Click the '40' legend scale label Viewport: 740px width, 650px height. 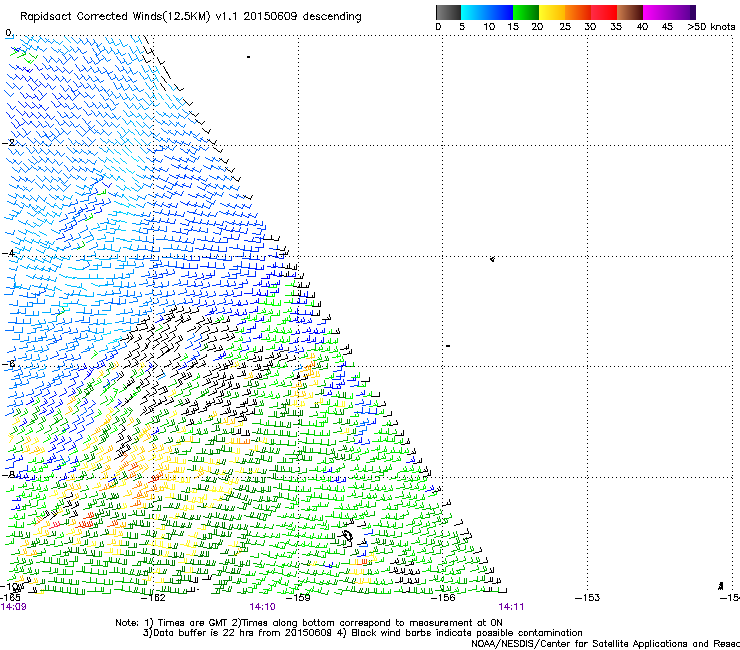click(642, 26)
